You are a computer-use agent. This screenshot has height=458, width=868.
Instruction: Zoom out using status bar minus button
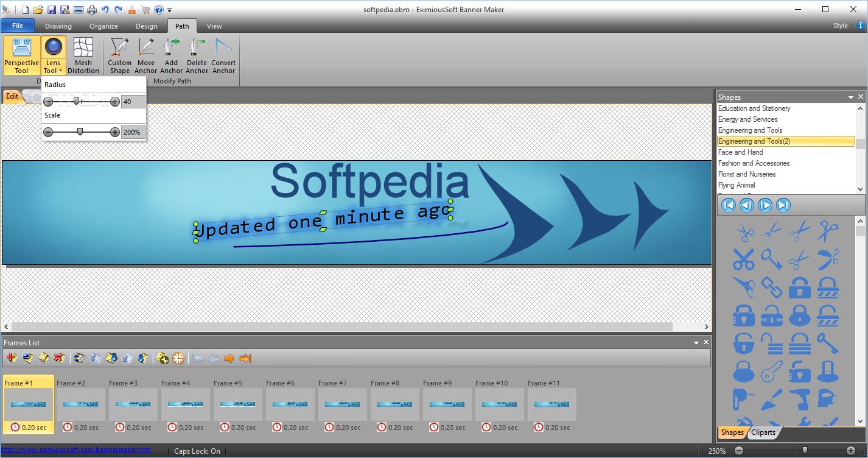(739, 451)
